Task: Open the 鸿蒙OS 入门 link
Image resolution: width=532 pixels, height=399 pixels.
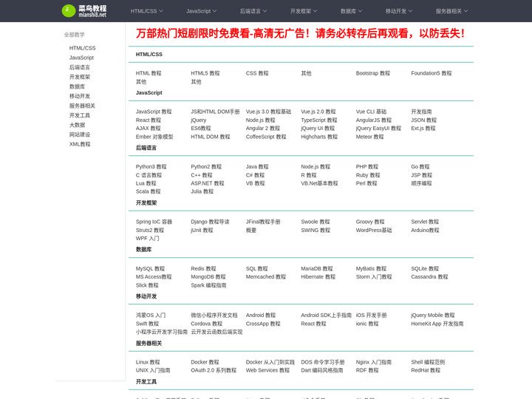Action: [151, 316]
